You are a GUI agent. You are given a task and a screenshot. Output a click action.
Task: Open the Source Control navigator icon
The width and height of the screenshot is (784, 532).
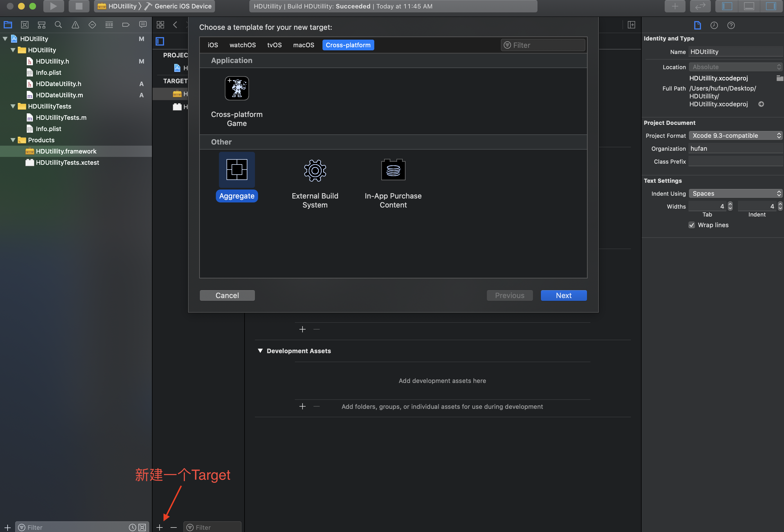25,25
